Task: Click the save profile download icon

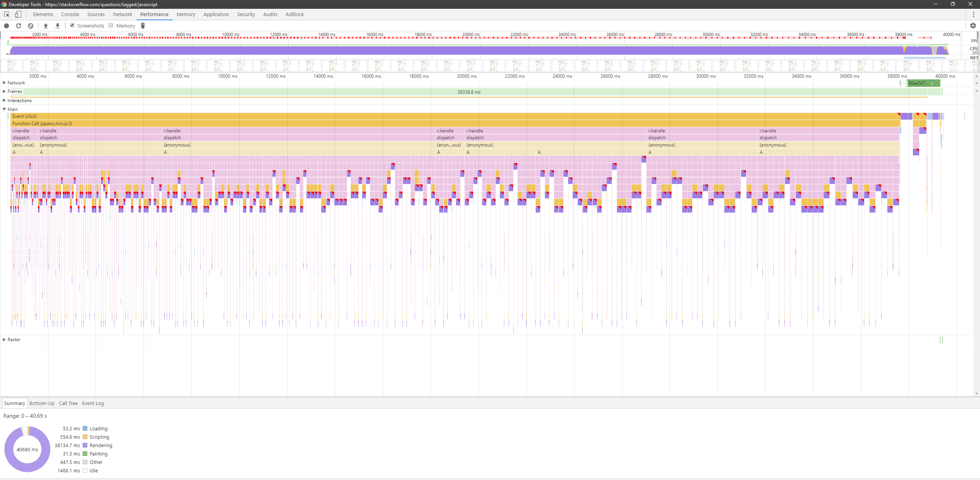Action: click(57, 26)
